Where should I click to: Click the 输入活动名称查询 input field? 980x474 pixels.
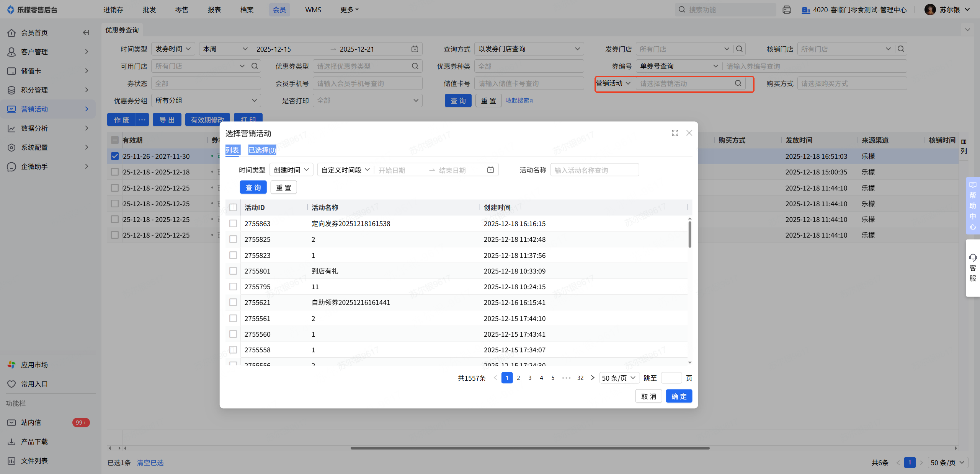point(594,170)
